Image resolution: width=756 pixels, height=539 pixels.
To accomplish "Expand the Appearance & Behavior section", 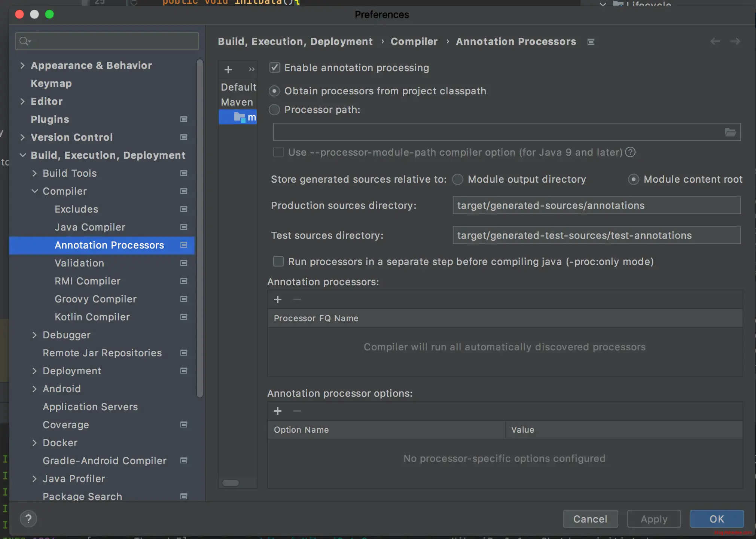I will coord(22,66).
